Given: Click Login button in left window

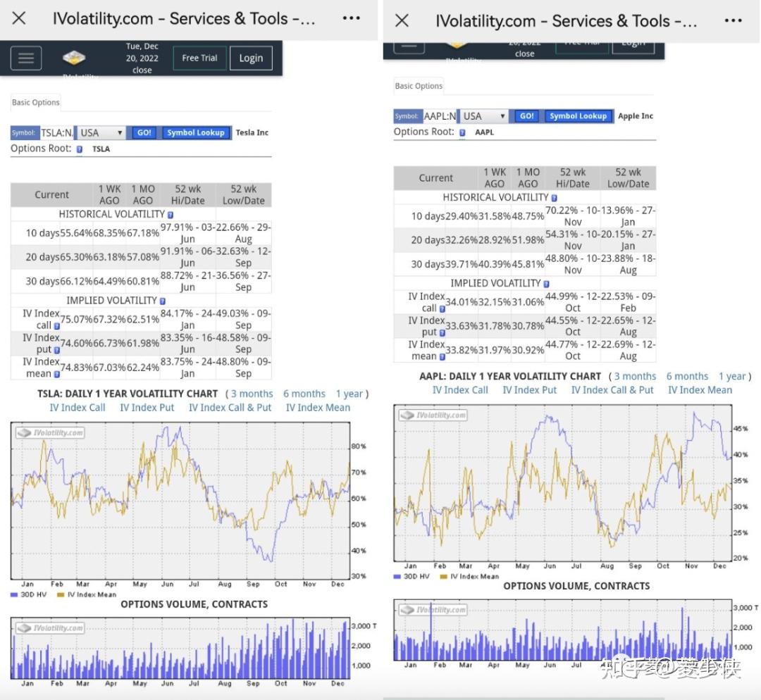Looking at the screenshot, I should coord(251,58).
